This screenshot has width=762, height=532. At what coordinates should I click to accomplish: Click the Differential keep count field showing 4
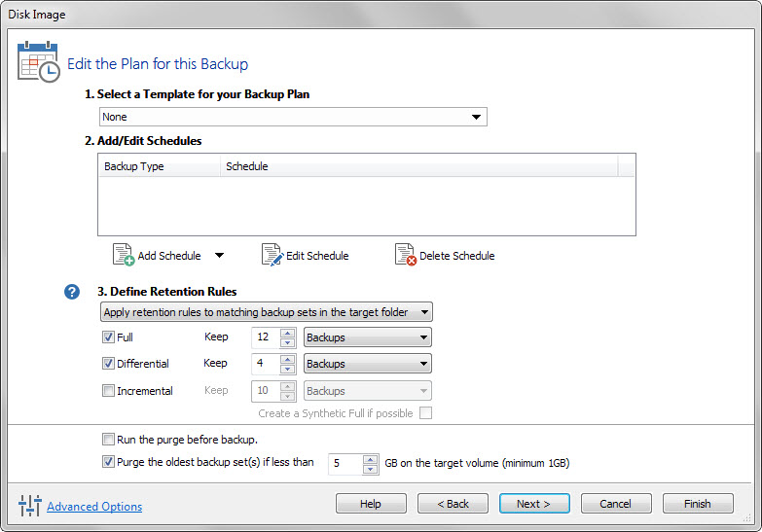266,364
